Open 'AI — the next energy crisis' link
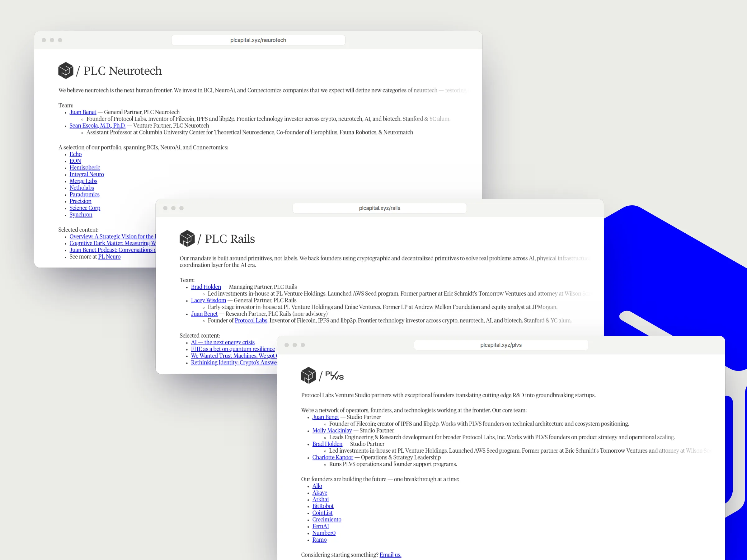 (223, 343)
